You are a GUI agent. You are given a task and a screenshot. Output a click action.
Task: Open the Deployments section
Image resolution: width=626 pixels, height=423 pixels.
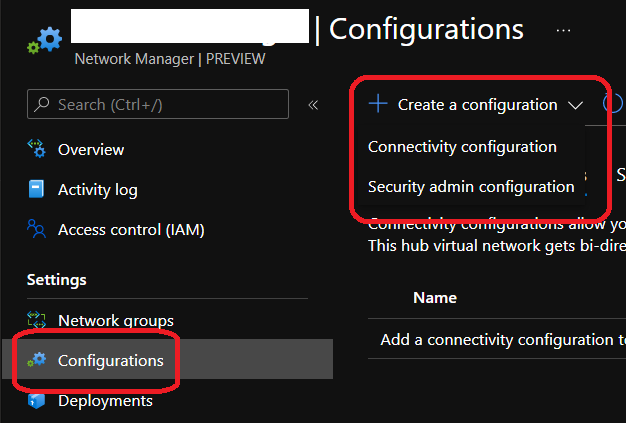105,401
